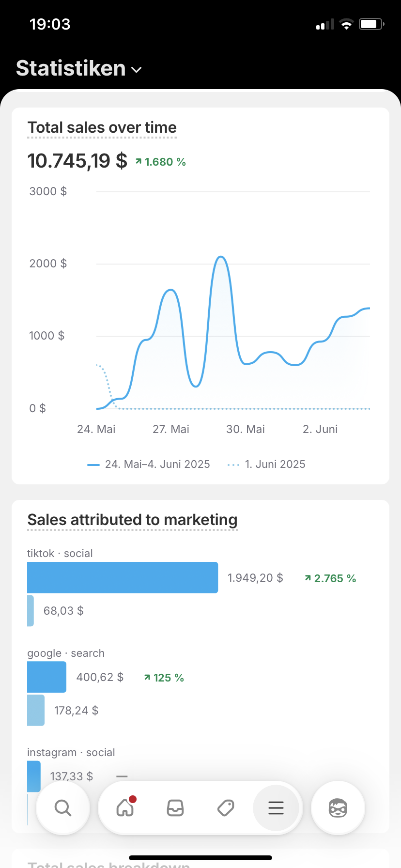Image resolution: width=401 pixels, height=868 pixels.
Task: Open Sales attributed to marketing report
Action: click(132, 520)
